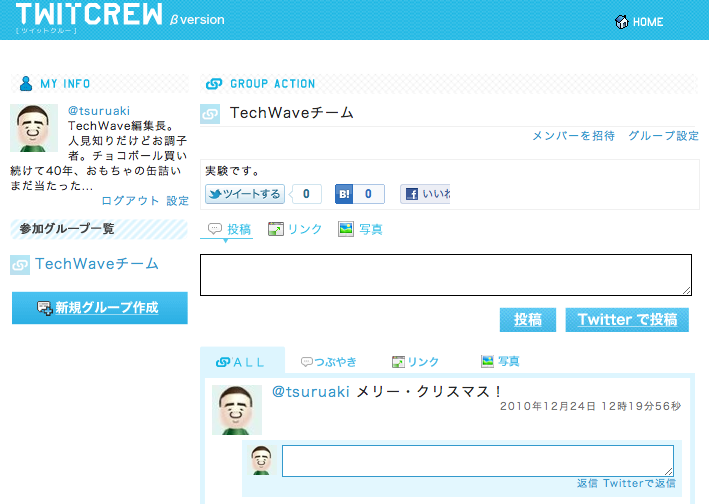Switch to the つぶやき timeline tab
Screen dimensions: 709x504
click(329, 362)
